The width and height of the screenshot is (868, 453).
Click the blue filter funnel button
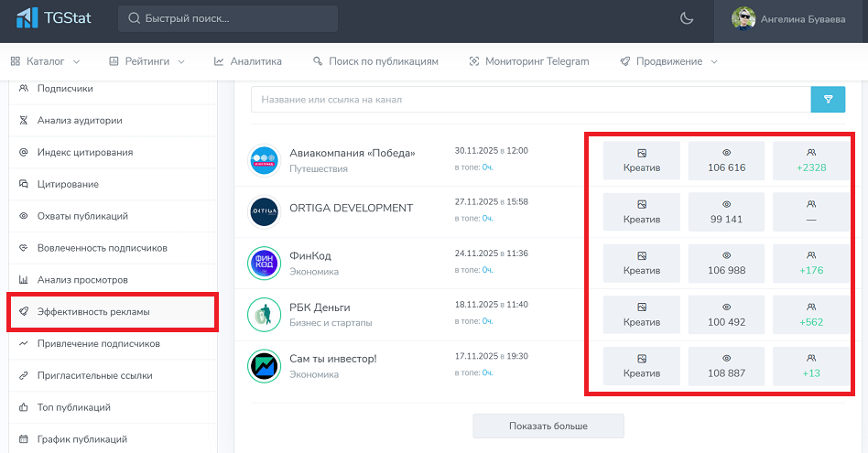828,100
